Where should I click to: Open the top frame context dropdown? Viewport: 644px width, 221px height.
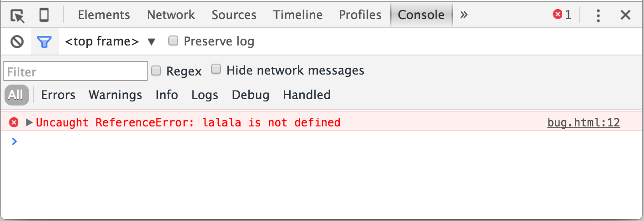point(110,42)
